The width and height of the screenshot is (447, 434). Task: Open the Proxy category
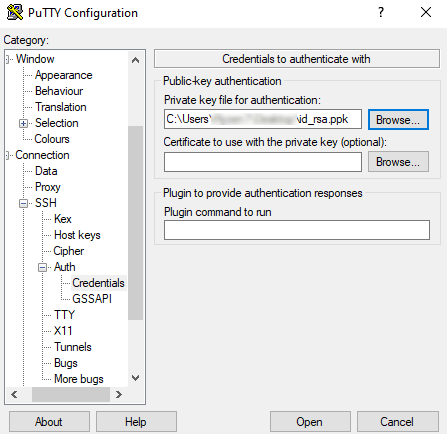[x=48, y=187]
